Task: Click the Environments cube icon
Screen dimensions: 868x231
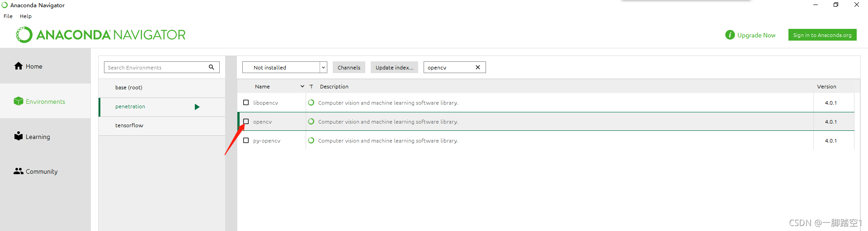Action: pos(18,101)
